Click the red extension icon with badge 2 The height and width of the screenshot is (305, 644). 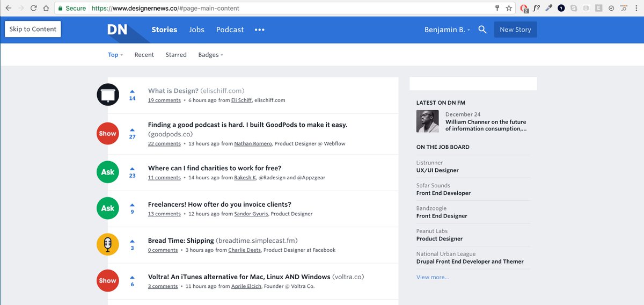pyautogui.click(x=524, y=9)
